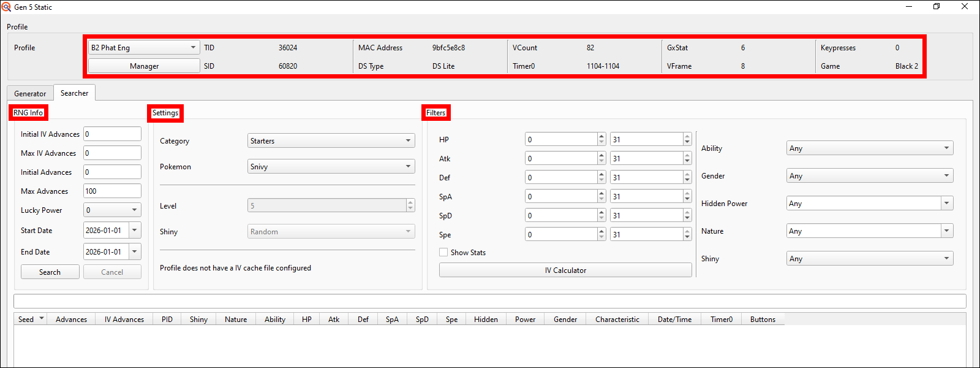Viewport: 980px width, 368px height.
Task: Click the Date/Time column header
Action: point(675,319)
